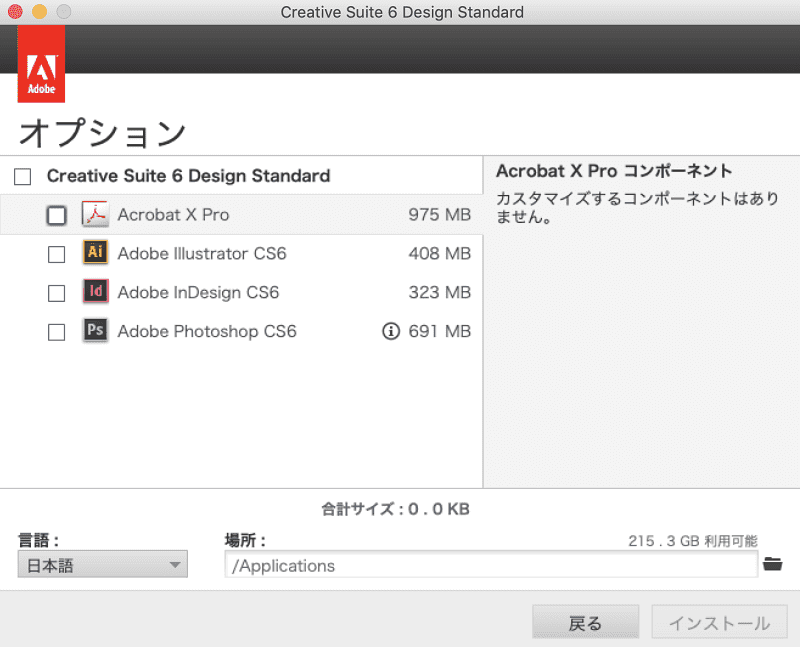The width and height of the screenshot is (800, 647).
Task: Click the Acrobat X Pro コンポーネント heading
Action: coord(614,171)
